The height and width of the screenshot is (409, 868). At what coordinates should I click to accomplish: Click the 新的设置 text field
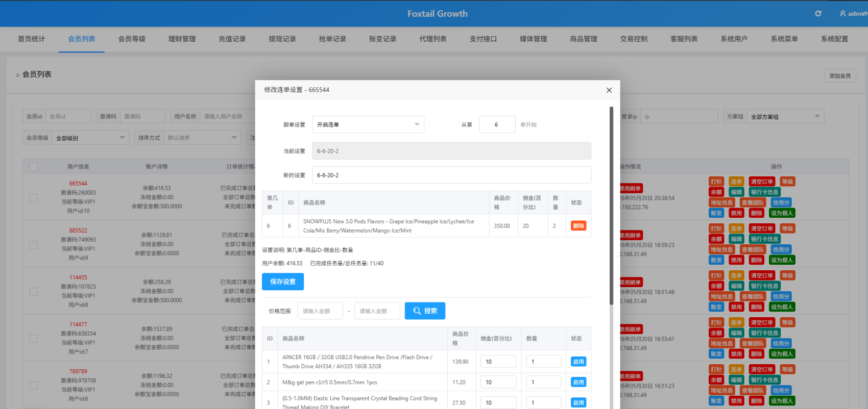(x=451, y=175)
